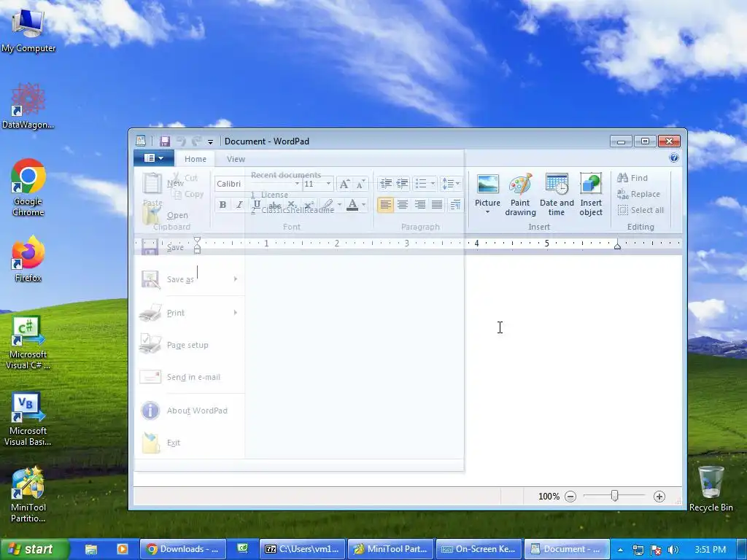Expand the Picture dropdown arrow
Viewport: 747px width, 560px height.
click(487, 212)
